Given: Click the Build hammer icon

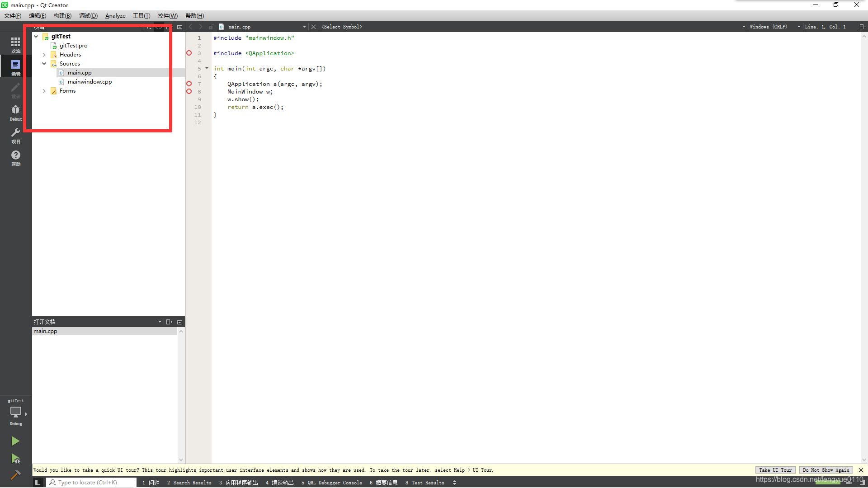Looking at the screenshot, I should coord(15,475).
